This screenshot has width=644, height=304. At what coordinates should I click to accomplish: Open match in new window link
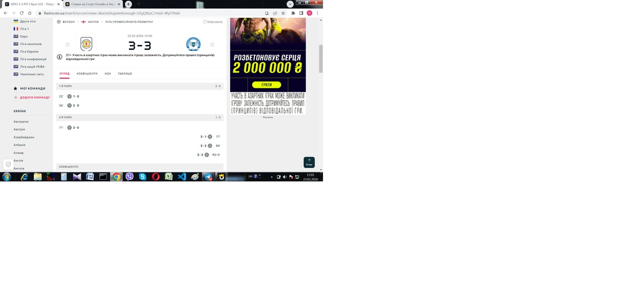click(213, 22)
